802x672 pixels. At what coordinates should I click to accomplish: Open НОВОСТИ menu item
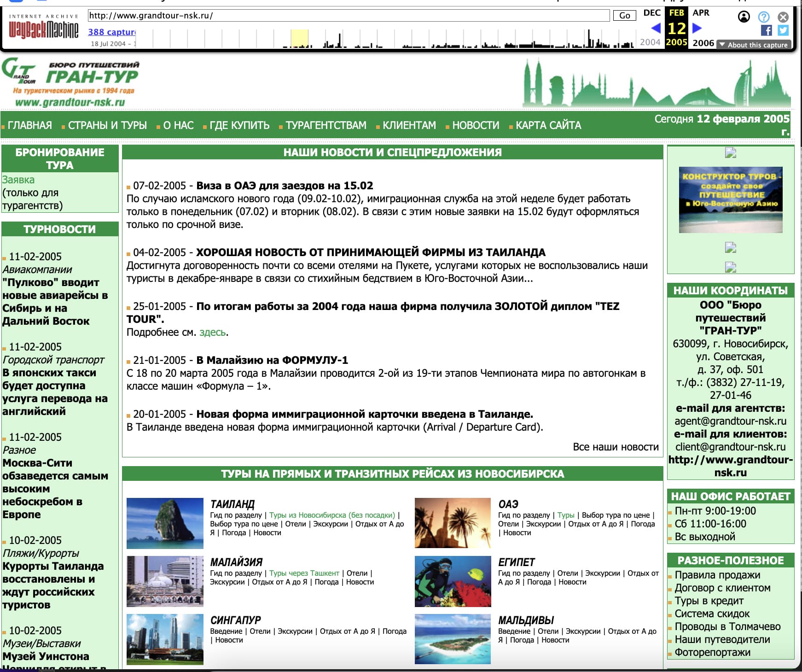(x=476, y=125)
